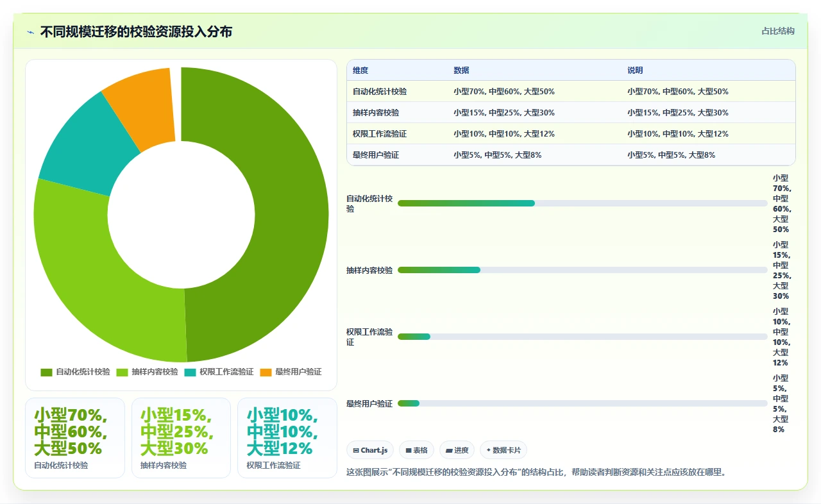This screenshot has height=504, width=821.
Task: Click 小型5%, 中型5%, 大型8% in the 说明 column
Action: [672, 155]
